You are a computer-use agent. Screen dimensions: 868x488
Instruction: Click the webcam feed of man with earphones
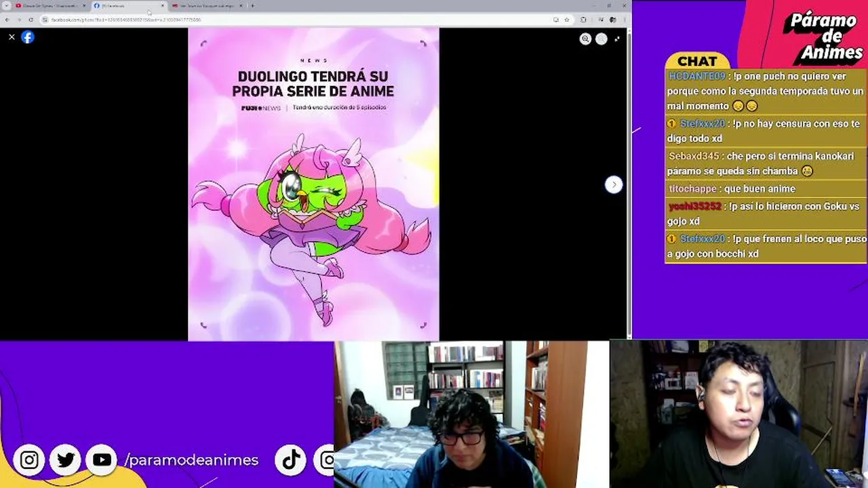(738, 414)
